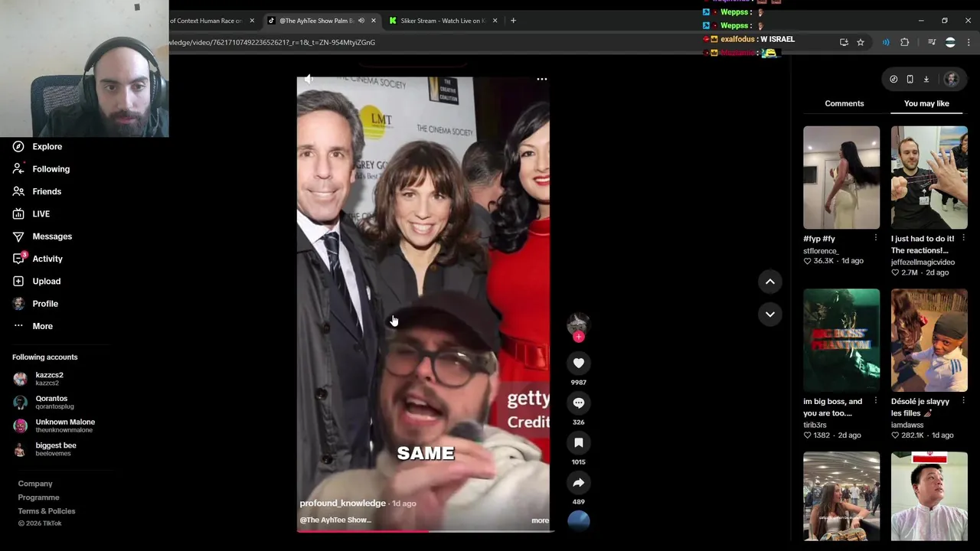
Task: Open the magic trick reactions thumbnail
Action: (929, 178)
